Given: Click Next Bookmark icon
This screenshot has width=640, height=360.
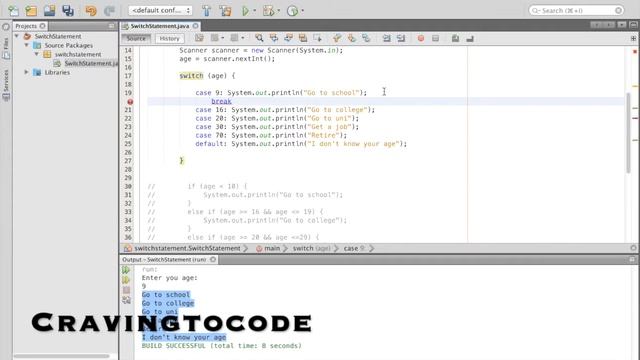Looking at the screenshot, I should (351, 38).
